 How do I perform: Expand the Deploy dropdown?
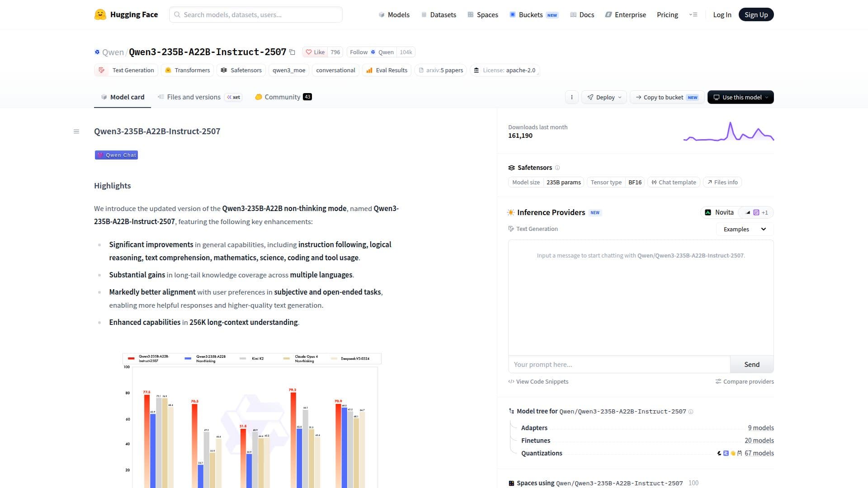[604, 97]
